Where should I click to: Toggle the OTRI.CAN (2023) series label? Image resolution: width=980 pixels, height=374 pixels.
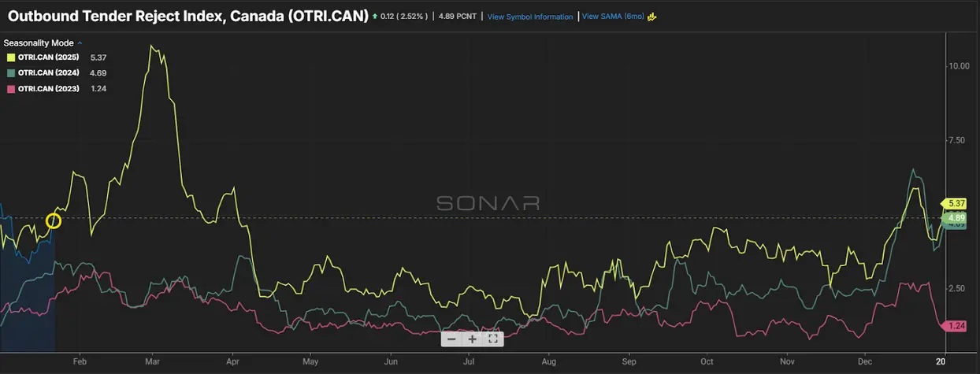point(49,89)
